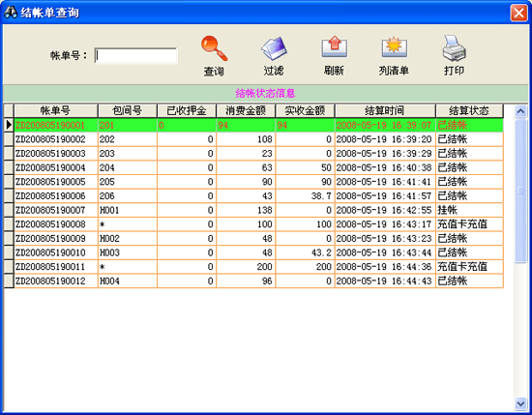Click the scrollbar down arrow

click(520, 403)
